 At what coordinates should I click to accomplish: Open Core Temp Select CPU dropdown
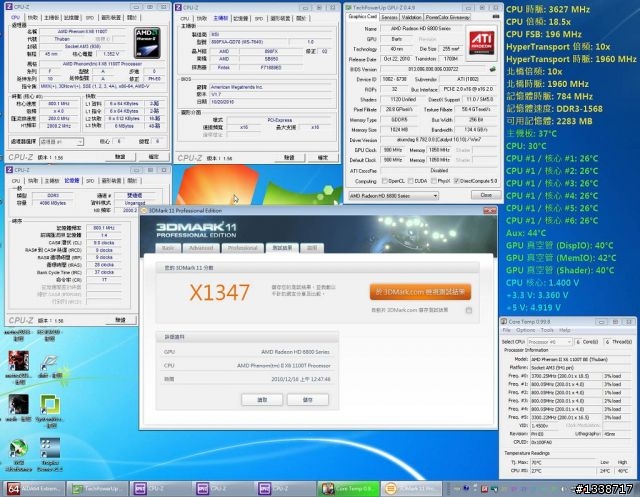[549, 342]
